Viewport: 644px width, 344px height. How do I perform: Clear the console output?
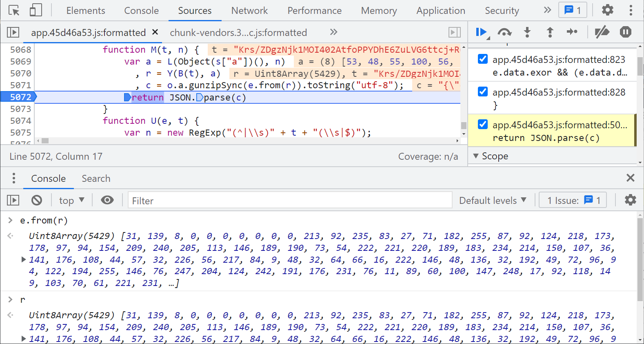pos(37,200)
